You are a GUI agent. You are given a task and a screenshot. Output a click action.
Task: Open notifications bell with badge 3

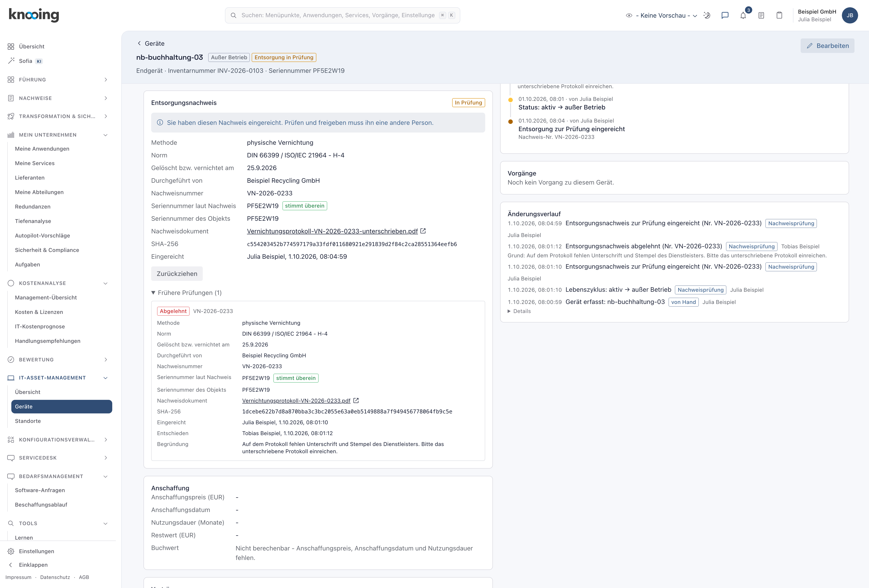pyautogui.click(x=743, y=15)
